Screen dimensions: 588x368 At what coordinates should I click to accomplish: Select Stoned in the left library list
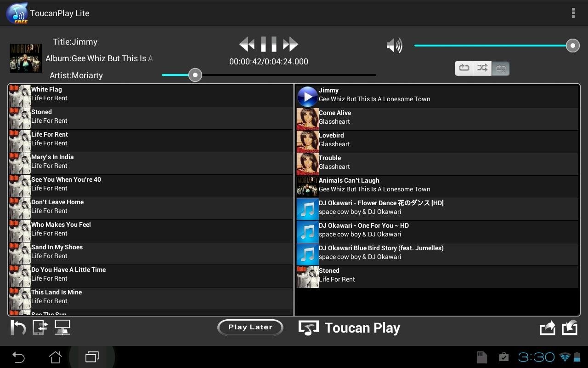(x=151, y=118)
